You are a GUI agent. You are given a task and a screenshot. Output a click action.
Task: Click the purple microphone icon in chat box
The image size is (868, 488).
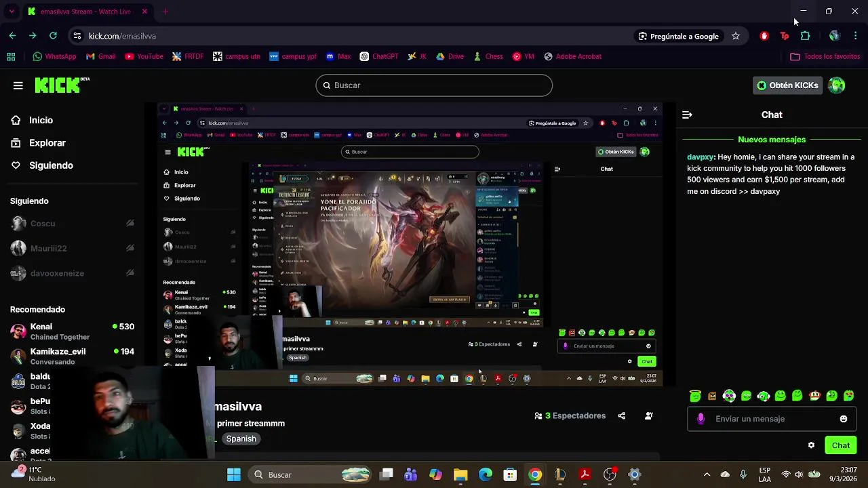[x=701, y=419]
